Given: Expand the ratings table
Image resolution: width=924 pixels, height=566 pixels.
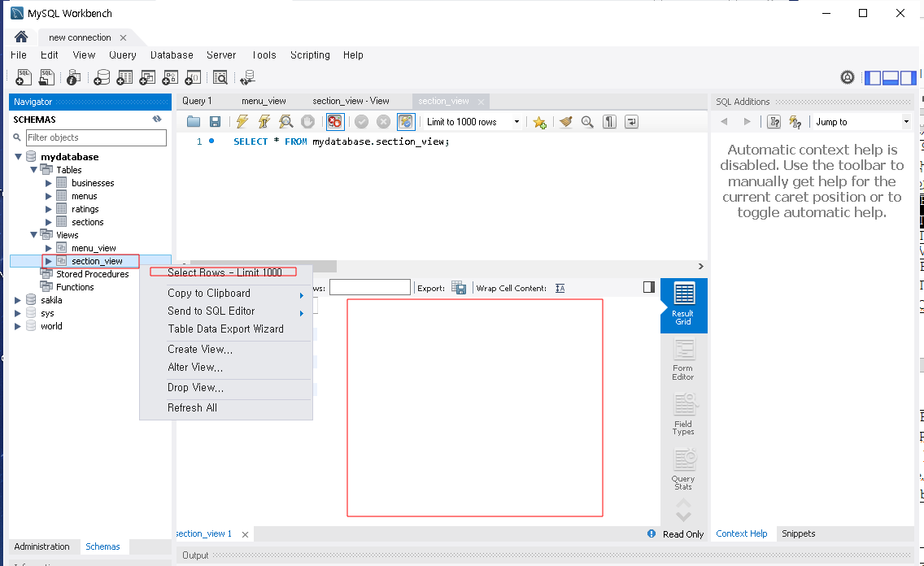Looking at the screenshot, I should pyautogui.click(x=49, y=209).
